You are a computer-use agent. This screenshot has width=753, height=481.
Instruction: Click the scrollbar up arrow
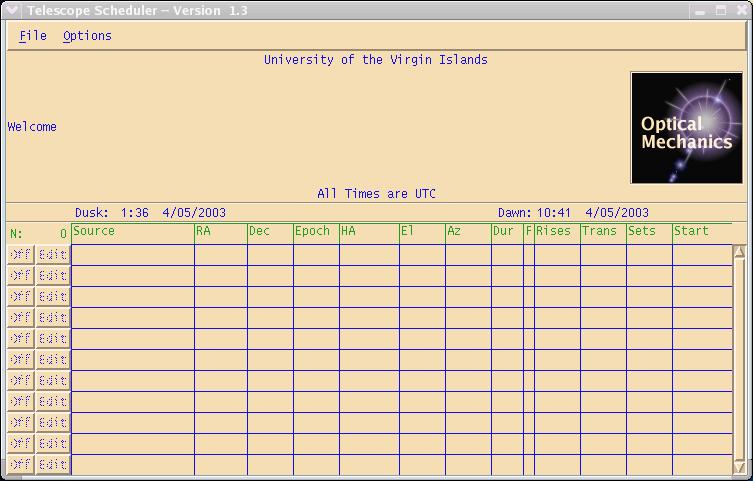tap(739, 253)
